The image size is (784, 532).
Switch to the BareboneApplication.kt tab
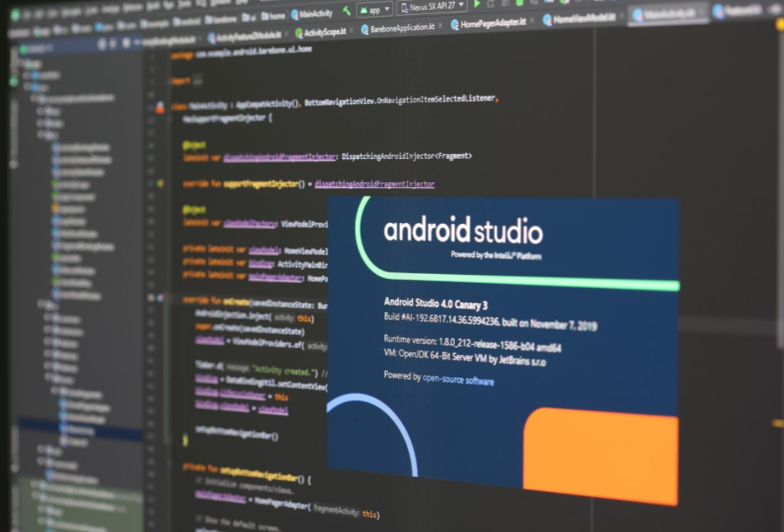[x=402, y=27]
